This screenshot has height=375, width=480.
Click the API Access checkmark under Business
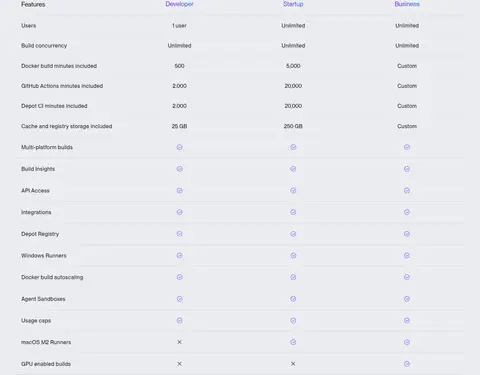pyautogui.click(x=407, y=191)
